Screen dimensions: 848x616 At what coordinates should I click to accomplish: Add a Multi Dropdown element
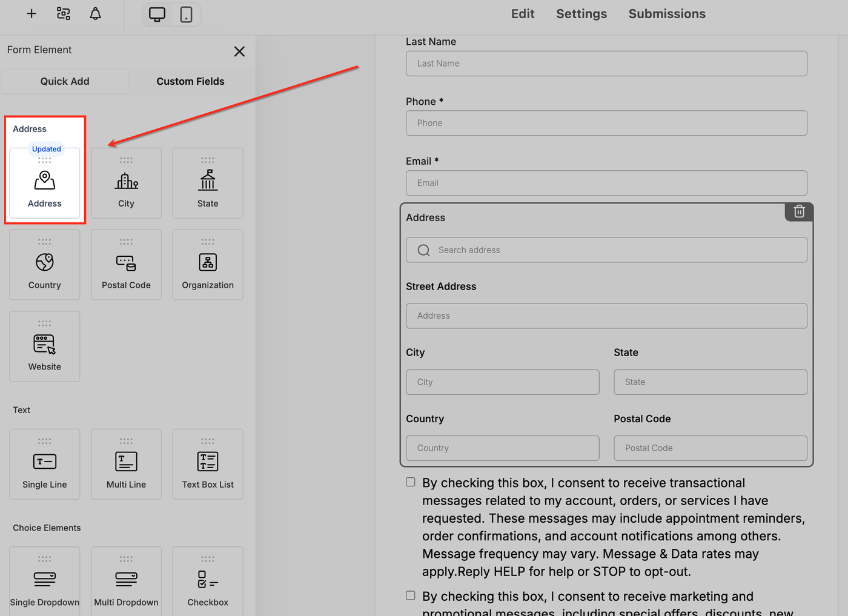pyautogui.click(x=126, y=581)
